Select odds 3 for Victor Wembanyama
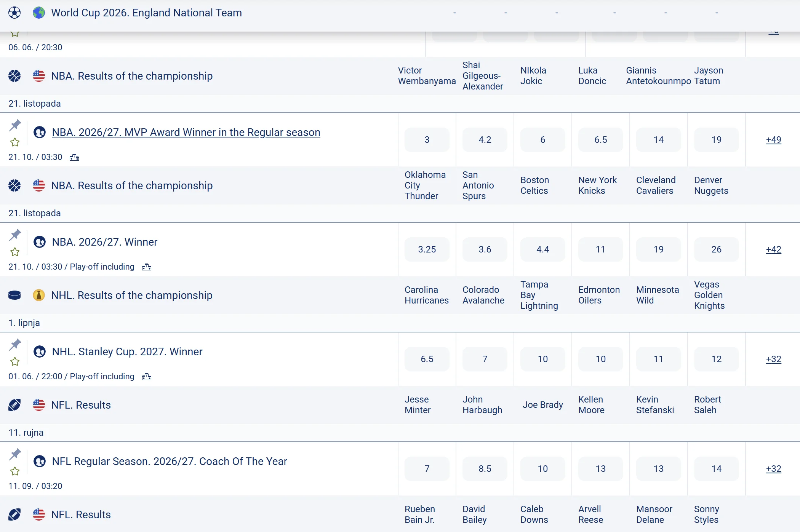Screen dimensions: 800x532 (427, 140)
